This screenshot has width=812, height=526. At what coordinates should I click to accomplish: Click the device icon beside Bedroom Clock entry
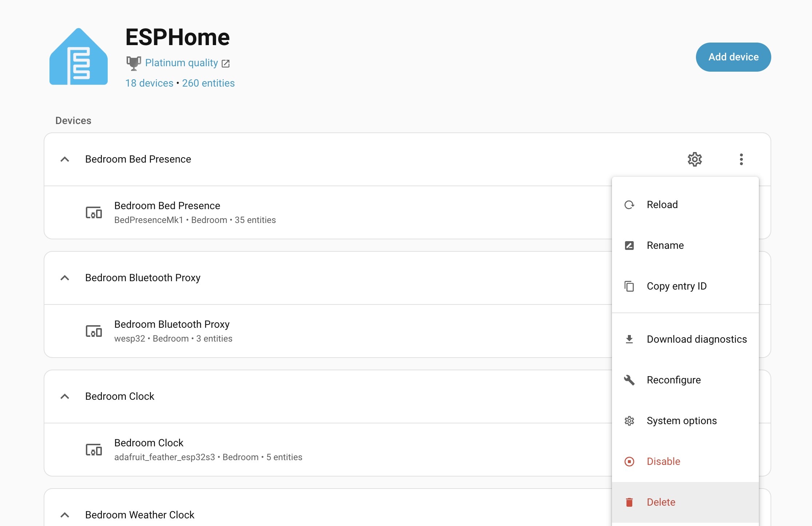click(x=94, y=450)
